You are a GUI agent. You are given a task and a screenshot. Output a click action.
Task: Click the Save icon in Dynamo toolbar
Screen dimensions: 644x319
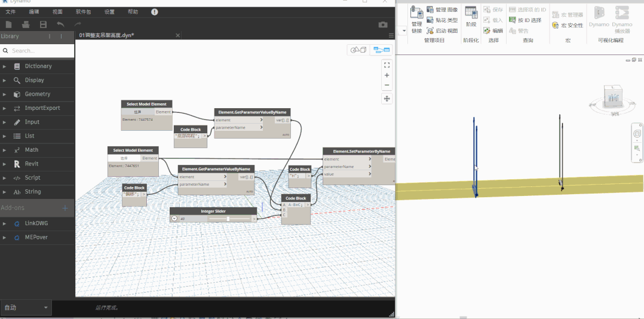43,24
